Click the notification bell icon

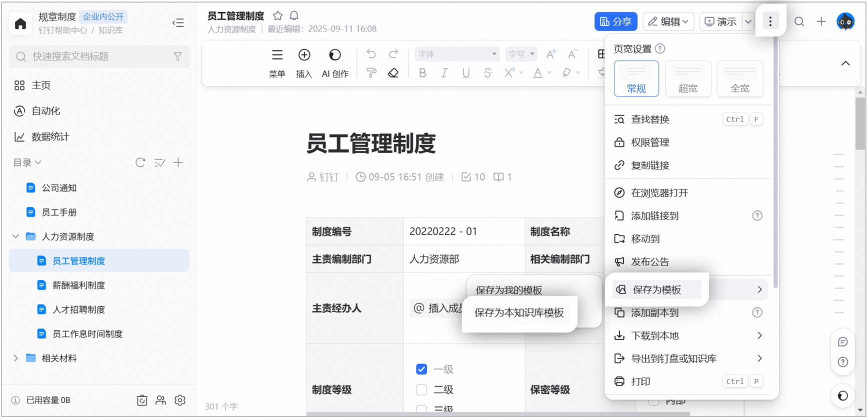294,15
